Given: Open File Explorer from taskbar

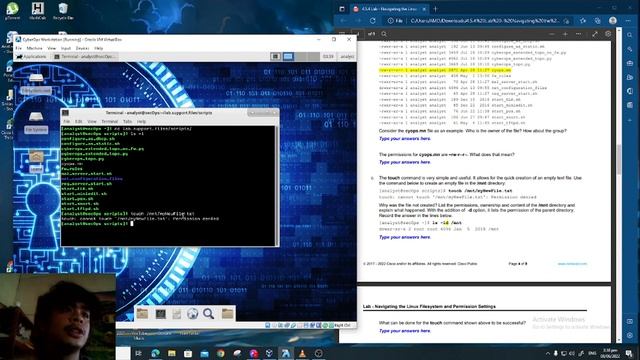Looking at the screenshot, I should [x=171, y=353].
